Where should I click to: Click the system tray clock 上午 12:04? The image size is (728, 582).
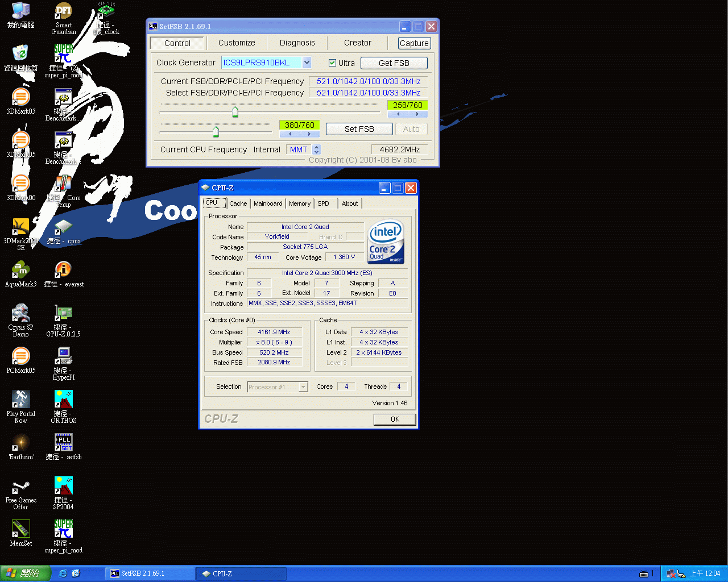[x=705, y=573]
